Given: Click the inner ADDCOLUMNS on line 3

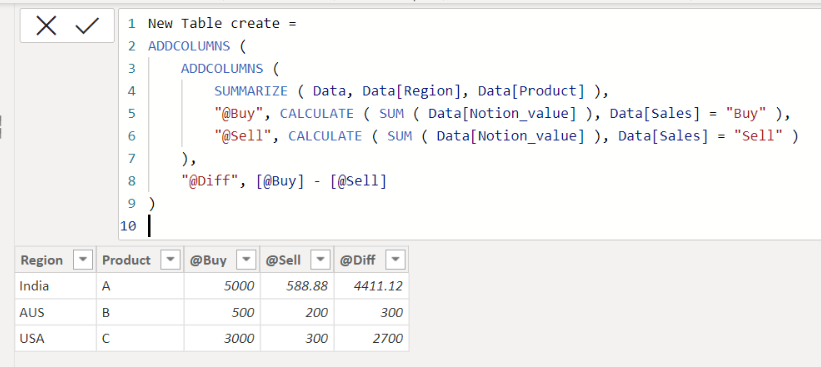Looking at the screenshot, I should point(222,69).
